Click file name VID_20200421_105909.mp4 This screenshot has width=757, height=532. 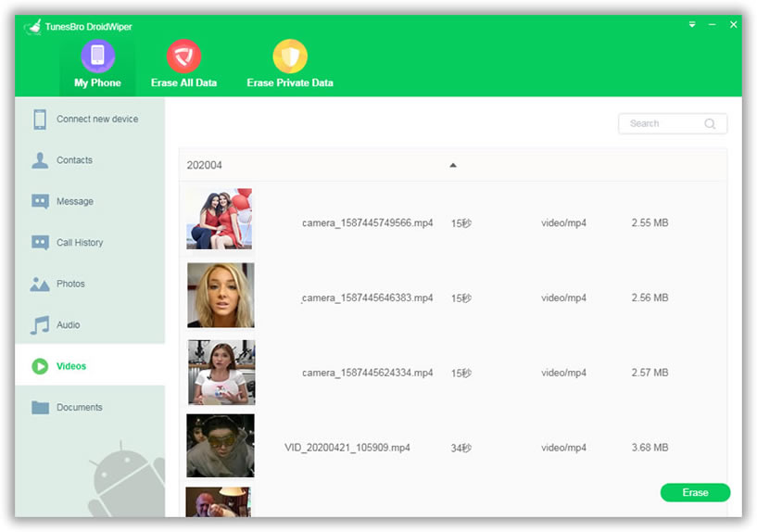tap(347, 448)
